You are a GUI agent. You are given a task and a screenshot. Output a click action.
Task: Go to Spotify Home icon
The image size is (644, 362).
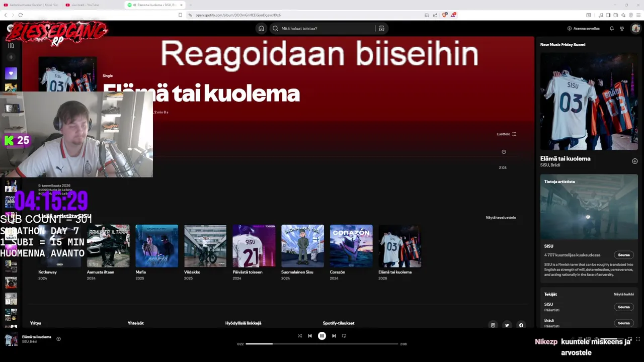tap(261, 29)
